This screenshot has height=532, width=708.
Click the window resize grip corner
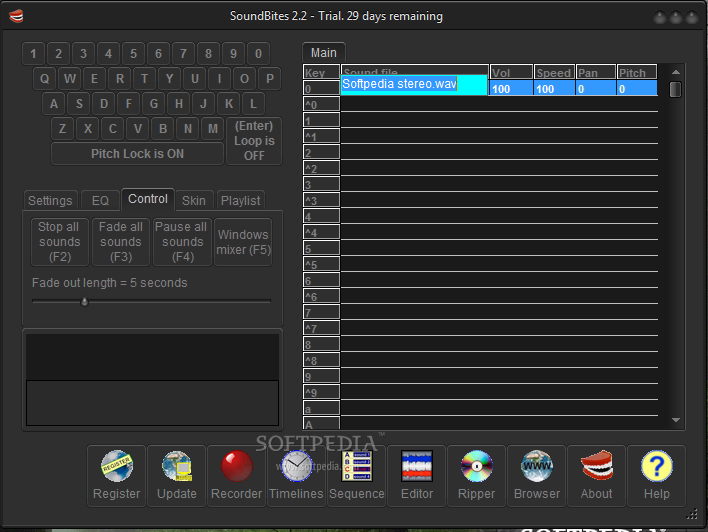[692, 514]
